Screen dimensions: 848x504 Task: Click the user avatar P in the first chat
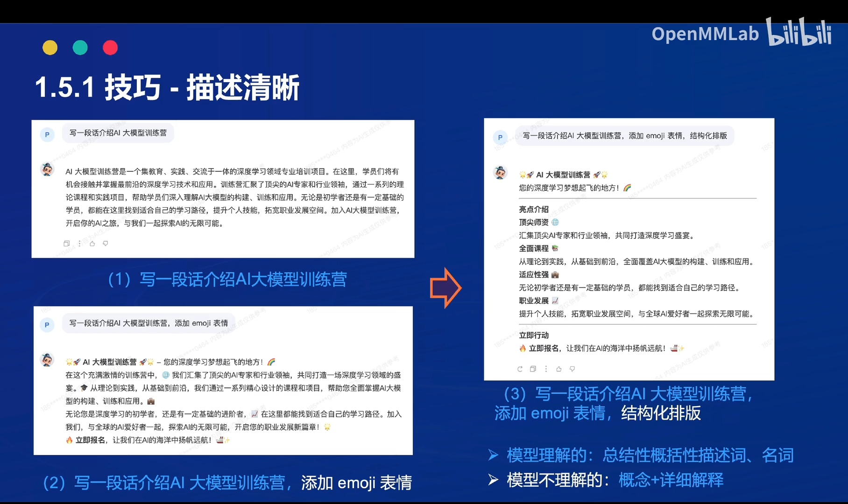pos(47,134)
